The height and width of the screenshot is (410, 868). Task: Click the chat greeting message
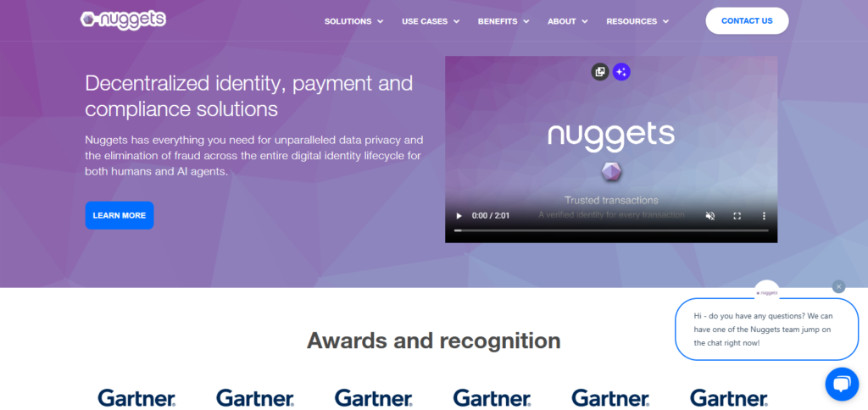pyautogui.click(x=766, y=330)
